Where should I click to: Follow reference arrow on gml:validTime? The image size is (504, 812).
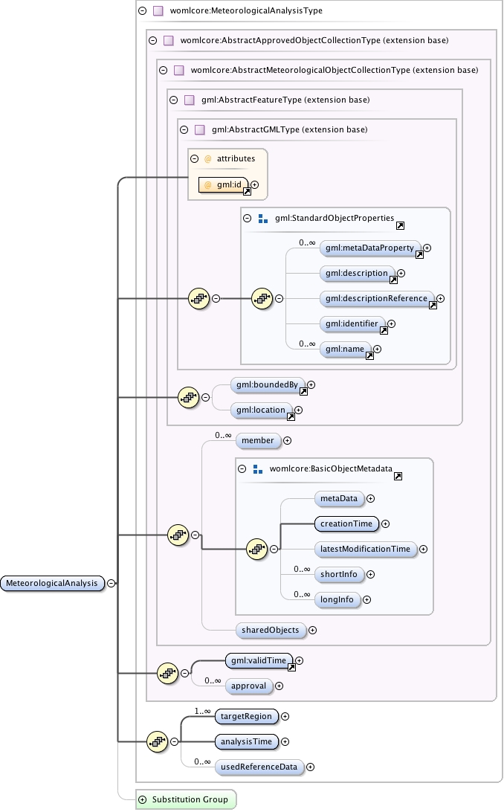(x=292, y=668)
